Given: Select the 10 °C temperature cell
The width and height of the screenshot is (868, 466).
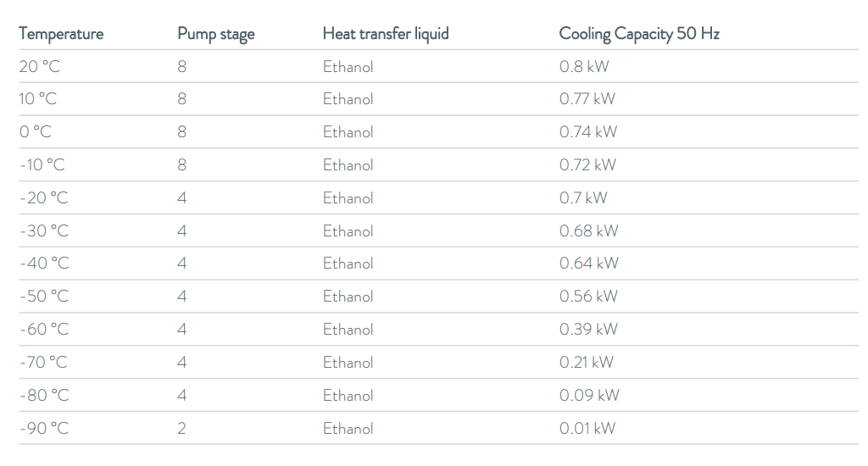Looking at the screenshot, I should pyautogui.click(x=37, y=99).
